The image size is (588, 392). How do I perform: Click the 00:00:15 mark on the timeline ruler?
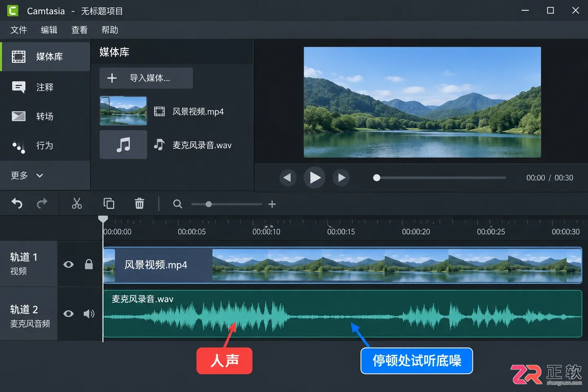341,232
